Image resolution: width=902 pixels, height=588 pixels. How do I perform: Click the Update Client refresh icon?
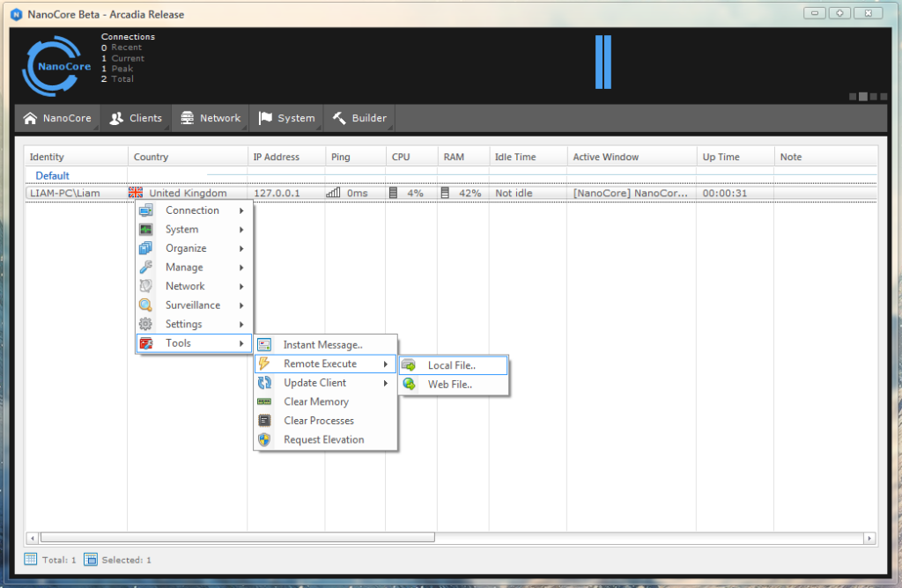264,383
